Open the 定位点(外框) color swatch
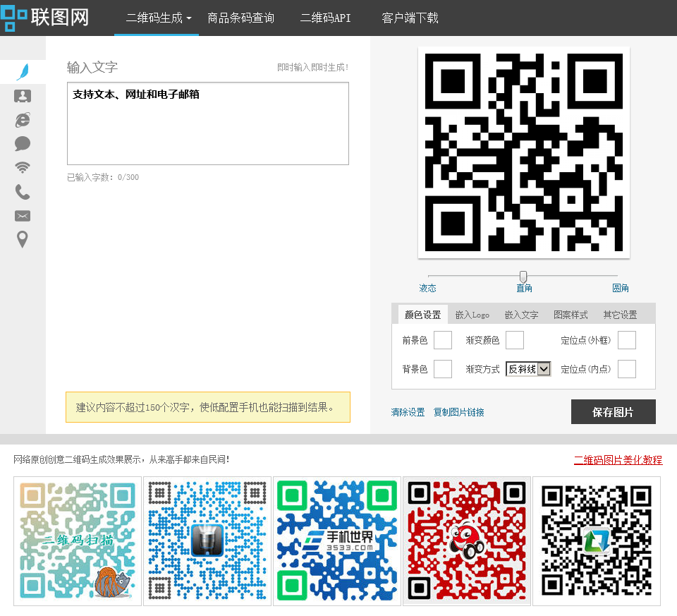Image resolution: width=677 pixels, height=616 pixels. pyautogui.click(x=627, y=340)
